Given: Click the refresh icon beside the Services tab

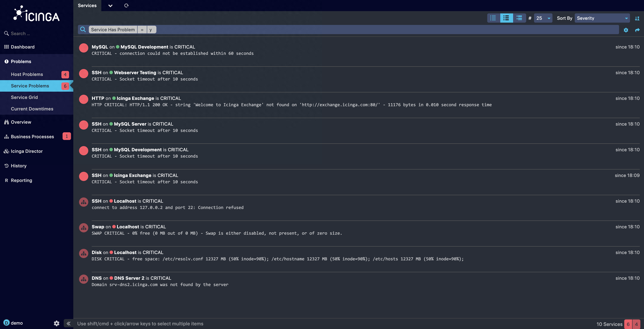Looking at the screenshot, I should pos(126,6).
